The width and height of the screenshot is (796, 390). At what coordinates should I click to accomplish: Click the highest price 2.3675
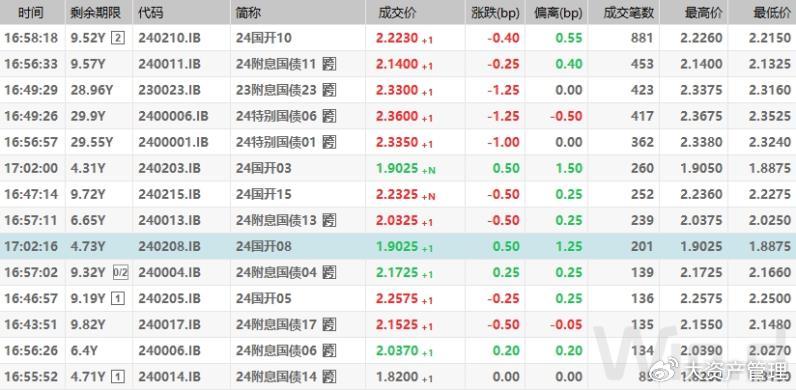click(701, 116)
